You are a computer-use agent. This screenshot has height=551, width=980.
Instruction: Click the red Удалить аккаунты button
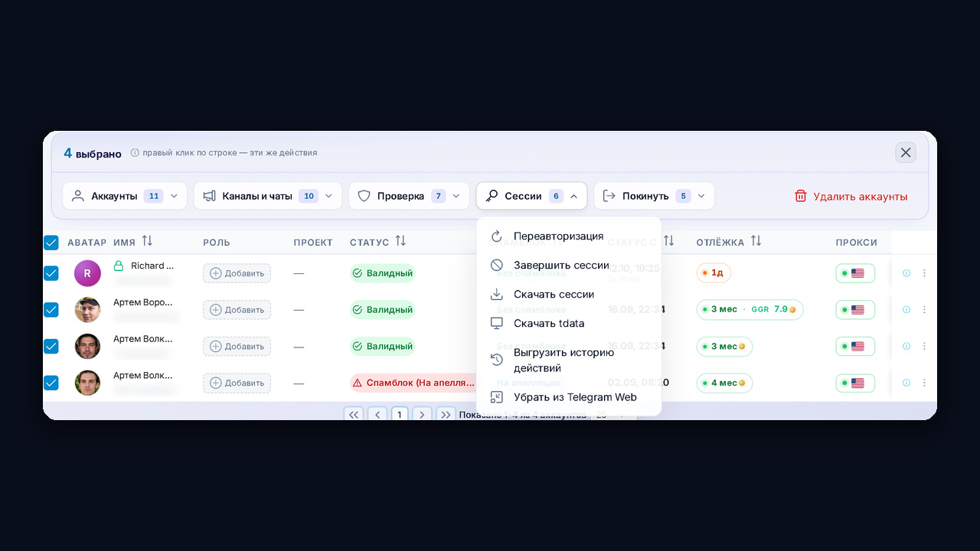coord(851,197)
